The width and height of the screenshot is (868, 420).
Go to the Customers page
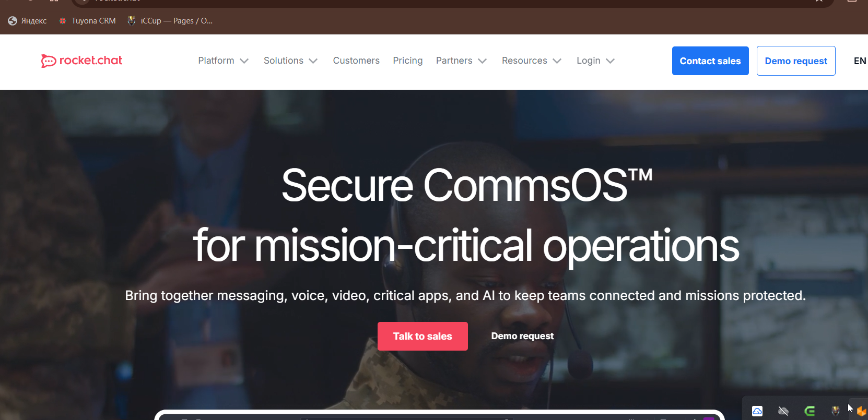point(356,61)
